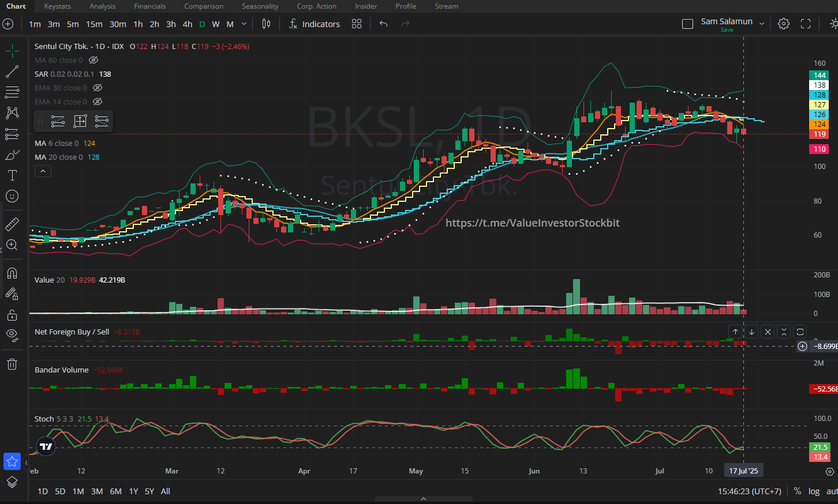Image resolution: width=838 pixels, height=504 pixels.
Task: Select the trend line drawing tool
Action: (12, 72)
